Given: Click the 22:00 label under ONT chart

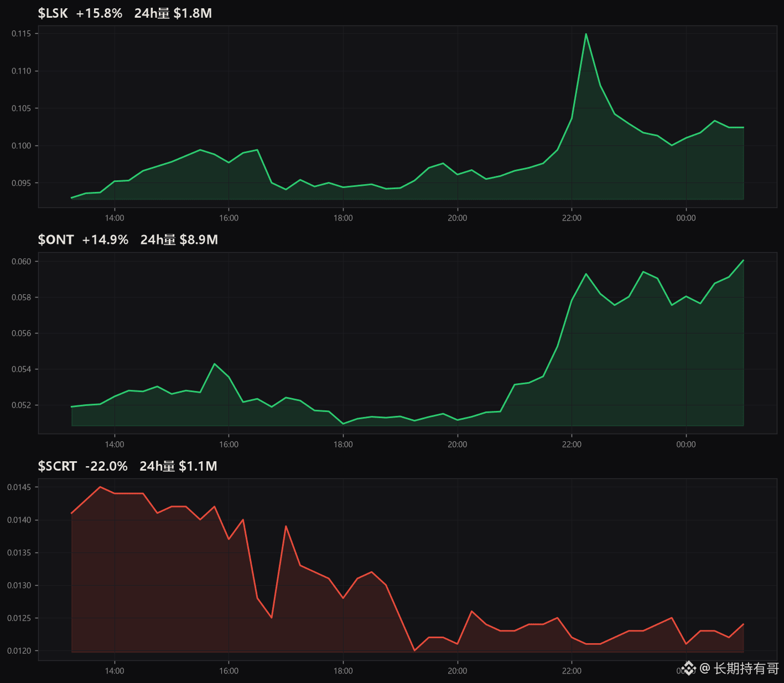Looking at the screenshot, I should coord(572,444).
